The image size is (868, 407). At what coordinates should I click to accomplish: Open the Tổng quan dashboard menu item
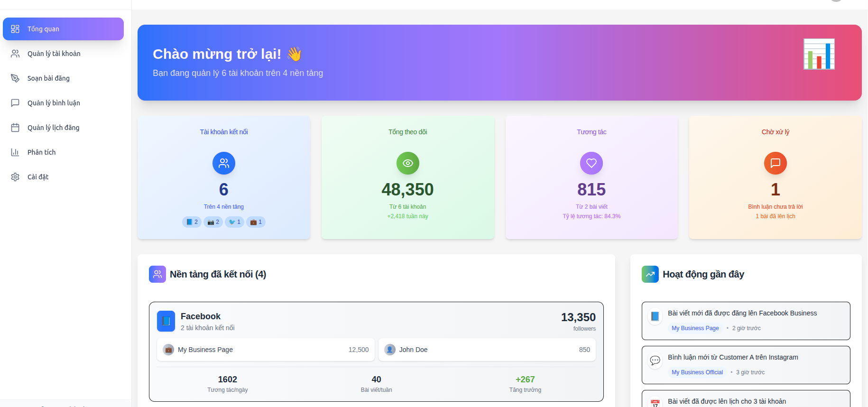click(63, 29)
